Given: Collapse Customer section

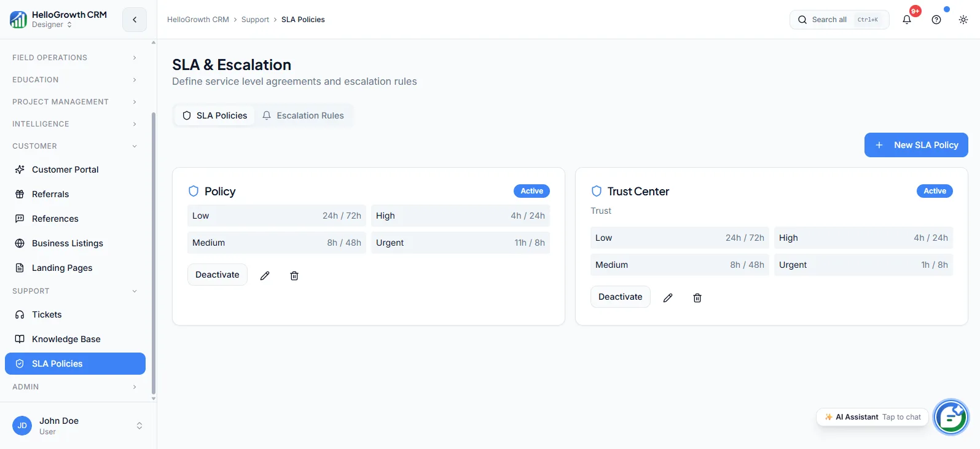Looking at the screenshot, I should point(75,146).
